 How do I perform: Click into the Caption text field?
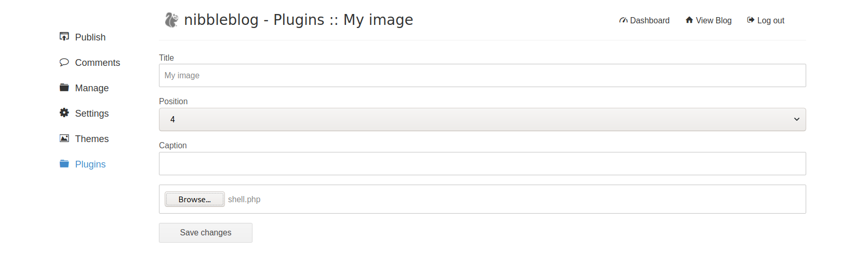coord(482,163)
